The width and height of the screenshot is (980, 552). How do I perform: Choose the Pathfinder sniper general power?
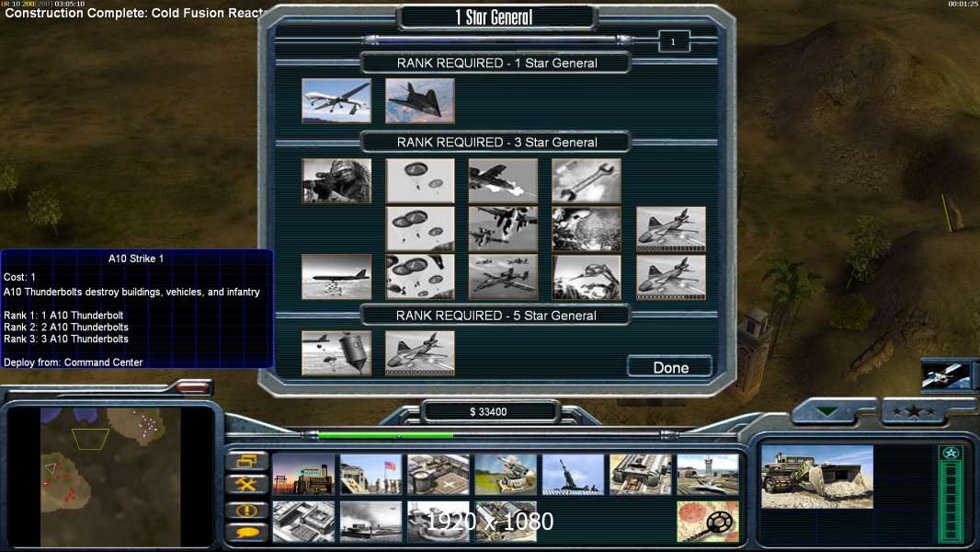tap(336, 180)
